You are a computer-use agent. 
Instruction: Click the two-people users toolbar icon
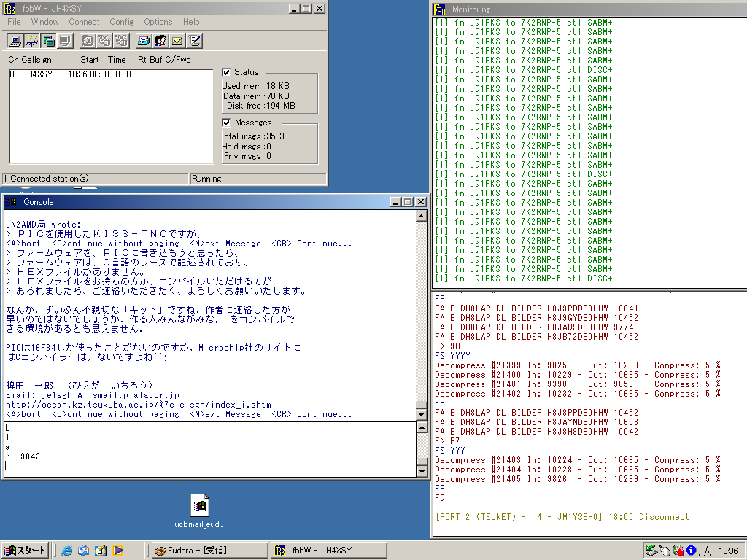click(x=160, y=41)
